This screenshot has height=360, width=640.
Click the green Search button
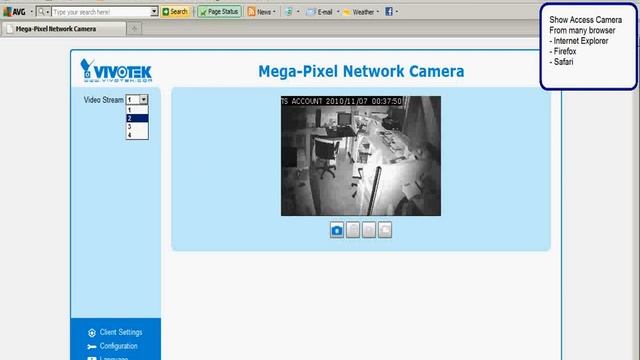tap(176, 12)
